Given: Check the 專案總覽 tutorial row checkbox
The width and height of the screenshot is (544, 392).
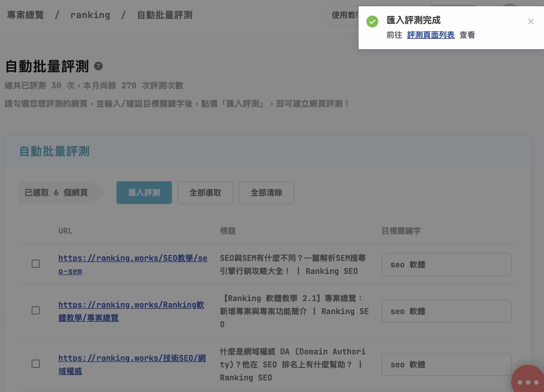Looking at the screenshot, I should 36,310.
